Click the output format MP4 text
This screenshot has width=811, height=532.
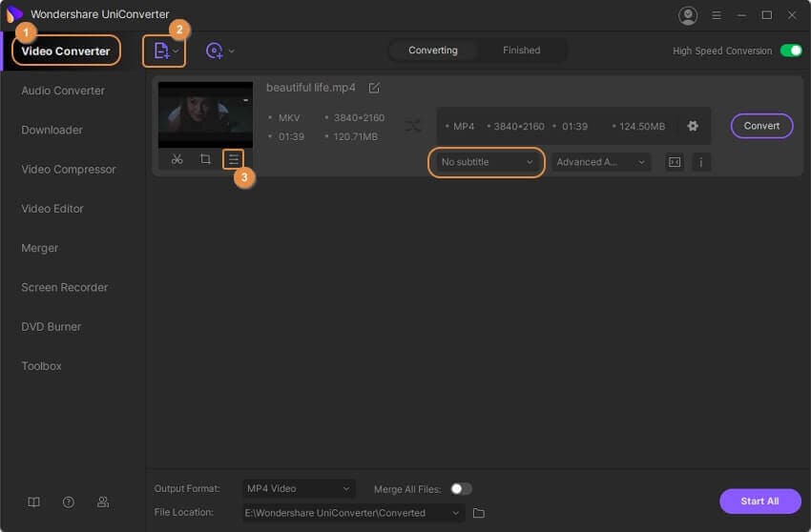(464, 126)
